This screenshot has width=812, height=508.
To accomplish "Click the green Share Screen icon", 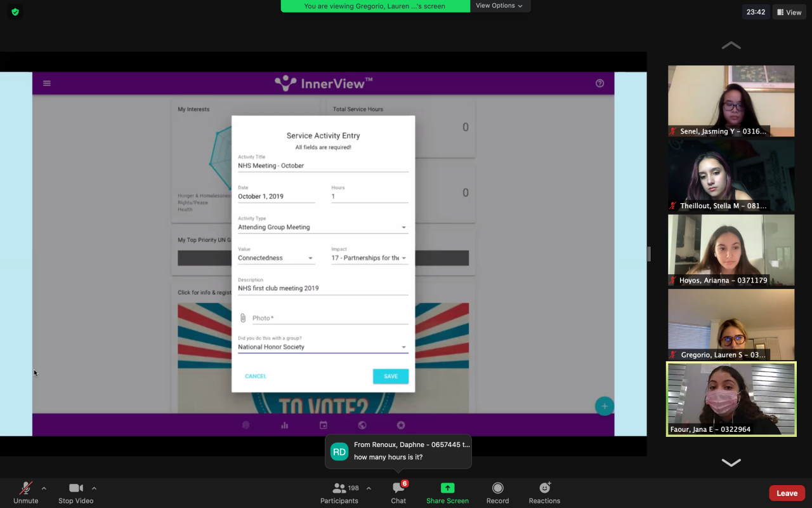I will (448, 488).
